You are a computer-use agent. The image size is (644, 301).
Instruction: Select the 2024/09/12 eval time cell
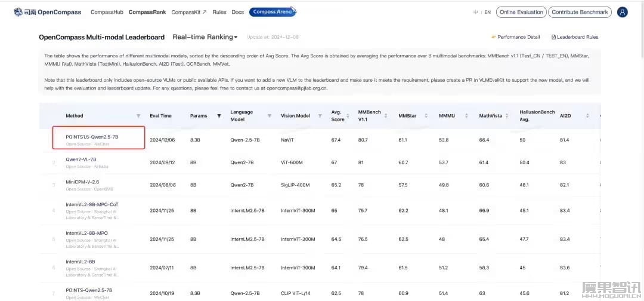coord(162,162)
